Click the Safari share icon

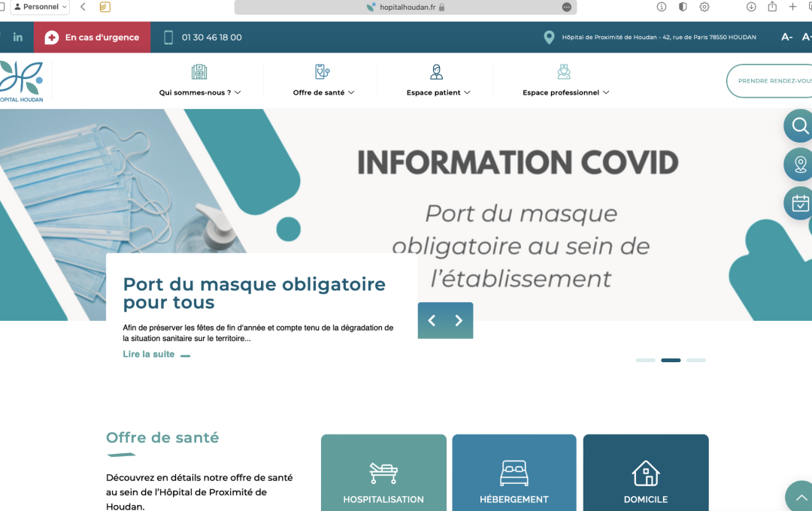click(x=772, y=7)
